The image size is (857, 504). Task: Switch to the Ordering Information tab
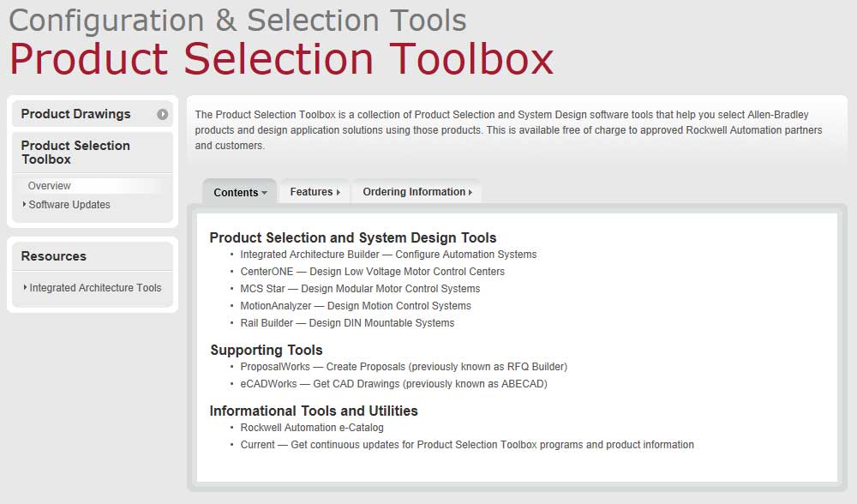pyautogui.click(x=411, y=191)
